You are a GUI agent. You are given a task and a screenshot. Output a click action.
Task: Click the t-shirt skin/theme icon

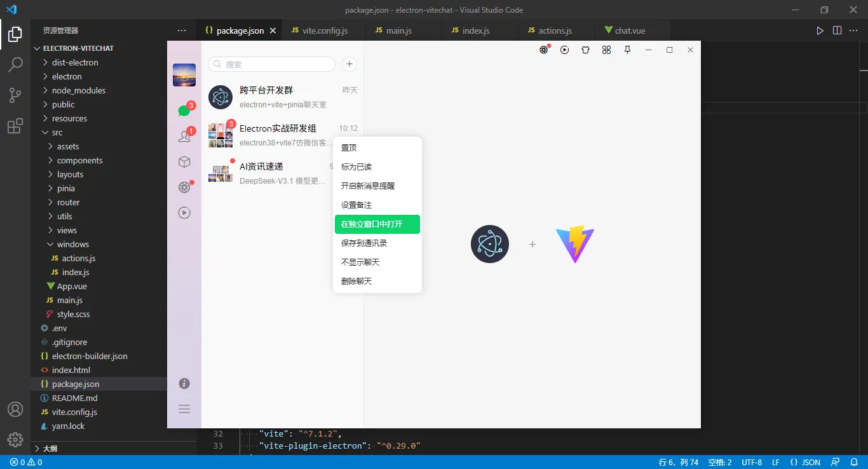585,50
